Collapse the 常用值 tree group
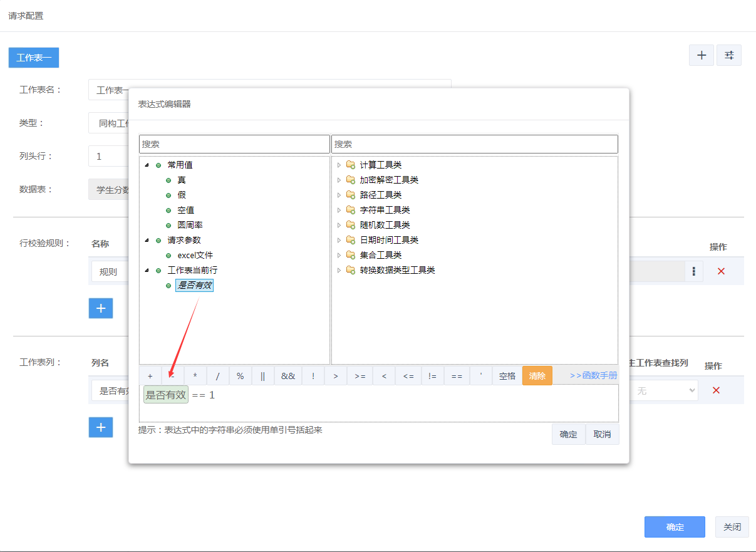This screenshot has height=552, width=756. (147, 165)
